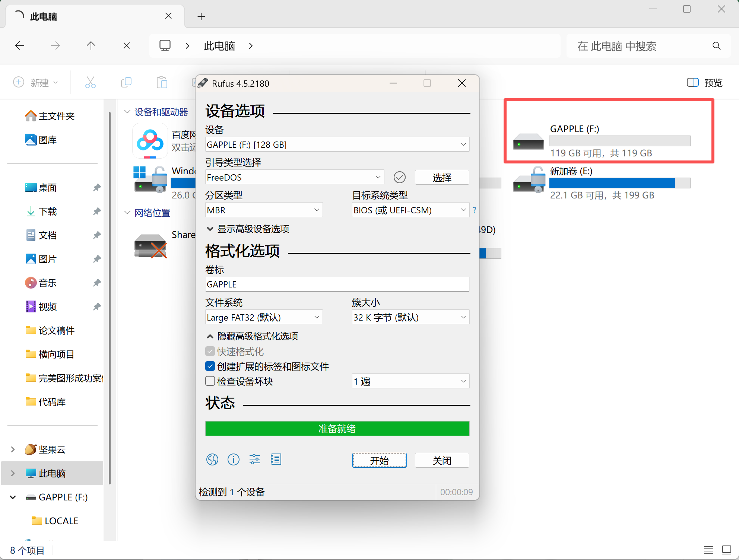The image size is (739, 560).
Task: Click the GAPPLE (F:) capacity bar
Action: point(620,141)
